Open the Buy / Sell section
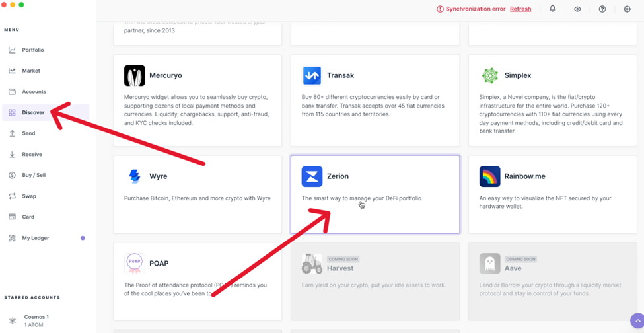Screen dimensions: 644x333 point(34,175)
